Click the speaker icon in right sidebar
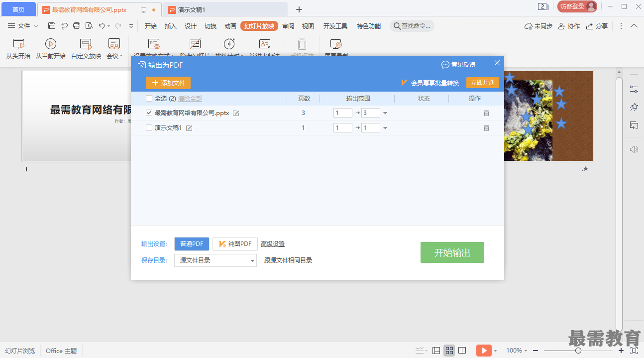644x358 pixels. pyautogui.click(x=634, y=149)
